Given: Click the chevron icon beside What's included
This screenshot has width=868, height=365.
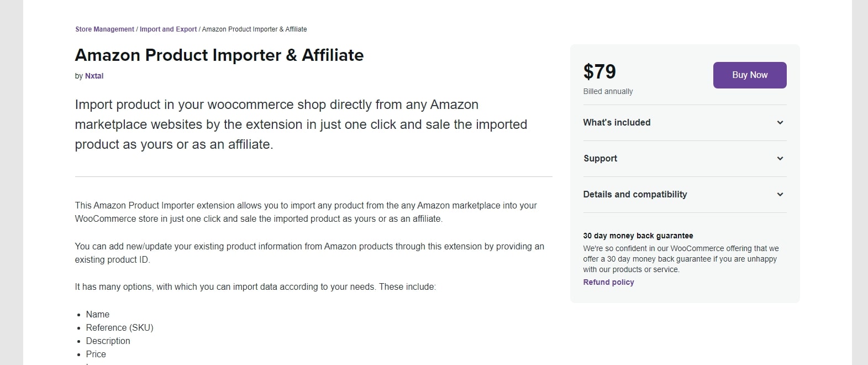Looking at the screenshot, I should click(780, 123).
